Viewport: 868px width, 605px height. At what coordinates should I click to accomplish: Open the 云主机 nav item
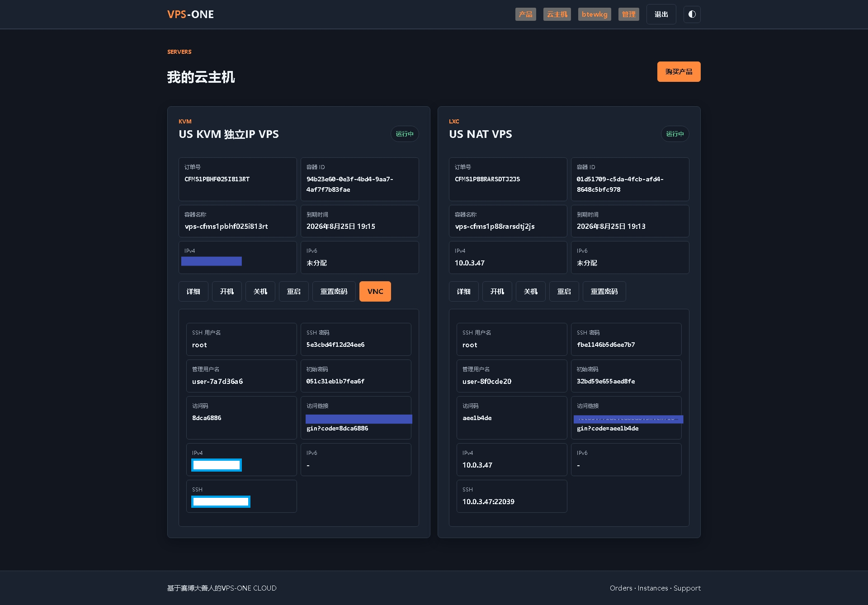tap(557, 14)
